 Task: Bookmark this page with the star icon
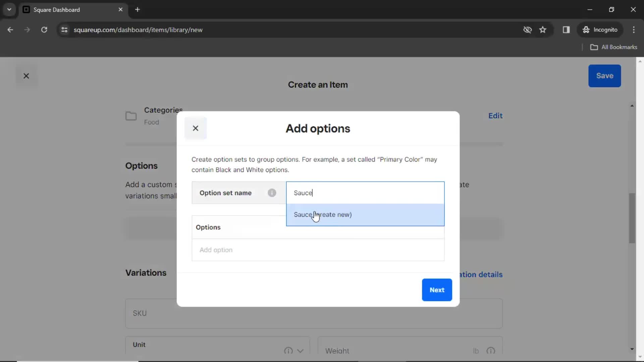click(543, 30)
